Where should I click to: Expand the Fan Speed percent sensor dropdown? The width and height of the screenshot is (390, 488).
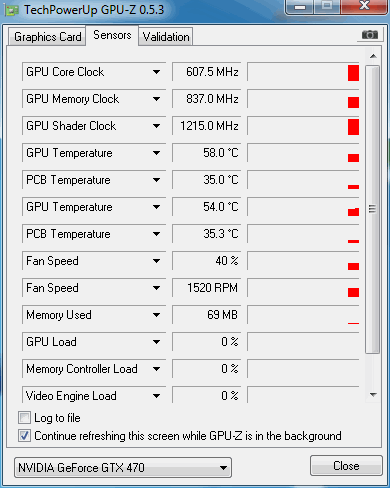(x=156, y=261)
